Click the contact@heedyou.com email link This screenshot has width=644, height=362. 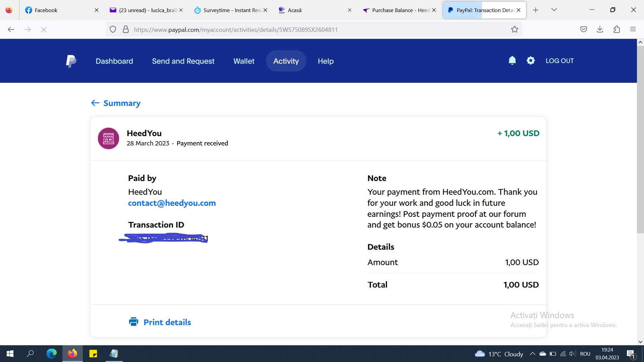(172, 203)
